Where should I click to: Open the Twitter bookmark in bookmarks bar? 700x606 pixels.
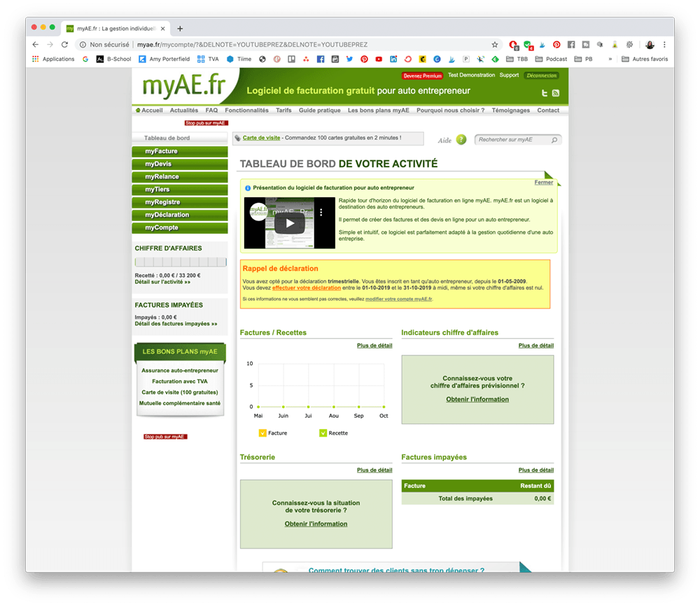[349, 59]
